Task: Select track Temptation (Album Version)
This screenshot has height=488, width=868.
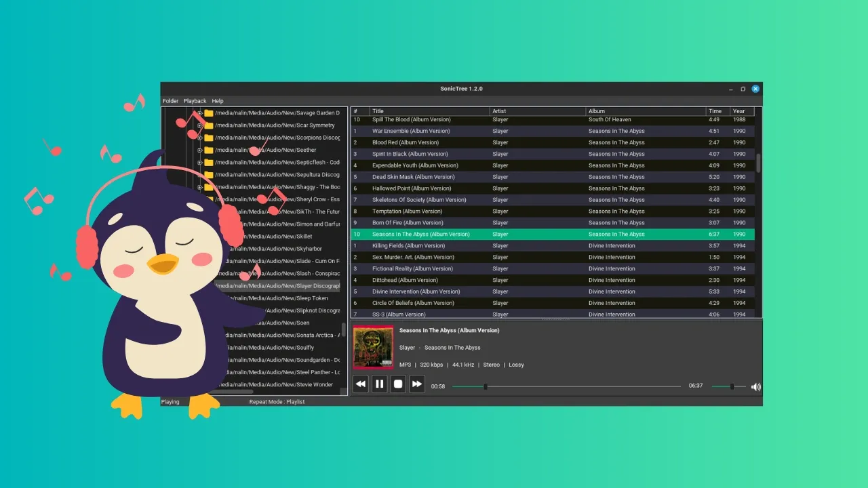Action: pos(553,211)
